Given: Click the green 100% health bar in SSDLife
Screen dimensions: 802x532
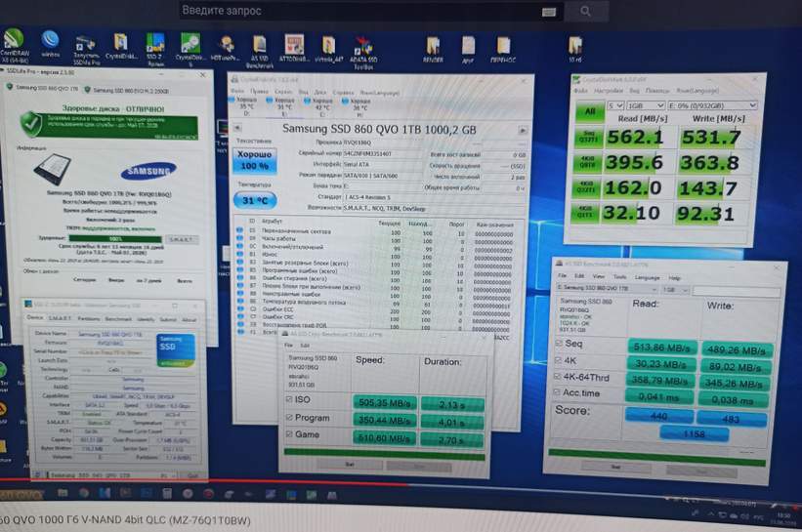Looking at the screenshot, I should (x=114, y=238).
